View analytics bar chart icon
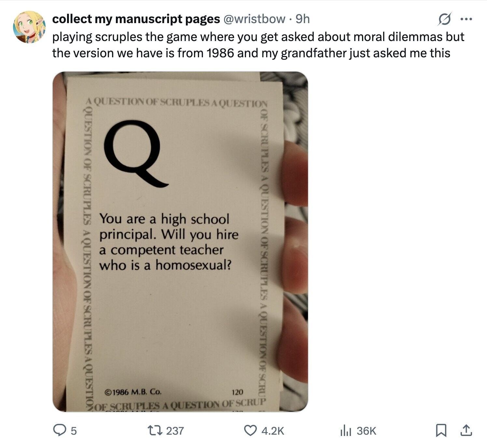 click(345, 431)
